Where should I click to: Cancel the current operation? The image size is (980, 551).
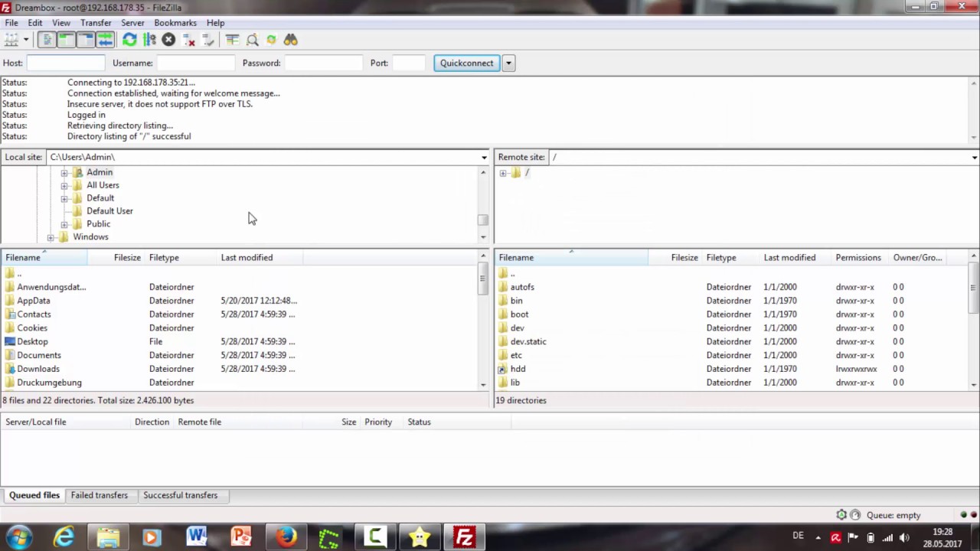168,40
